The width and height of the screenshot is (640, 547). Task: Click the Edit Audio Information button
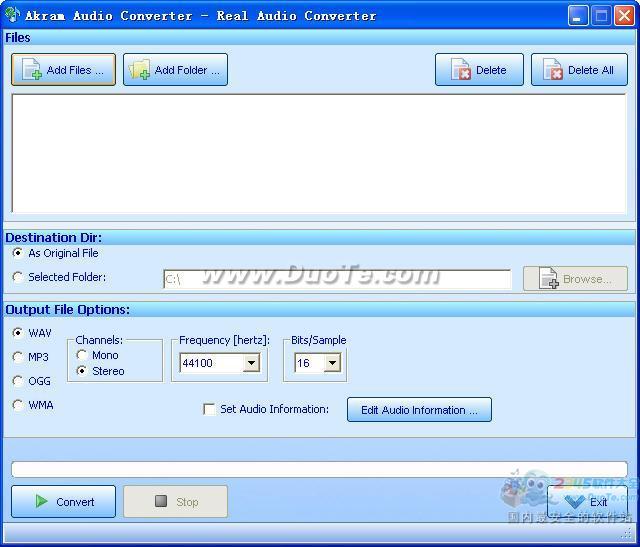(x=419, y=409)
